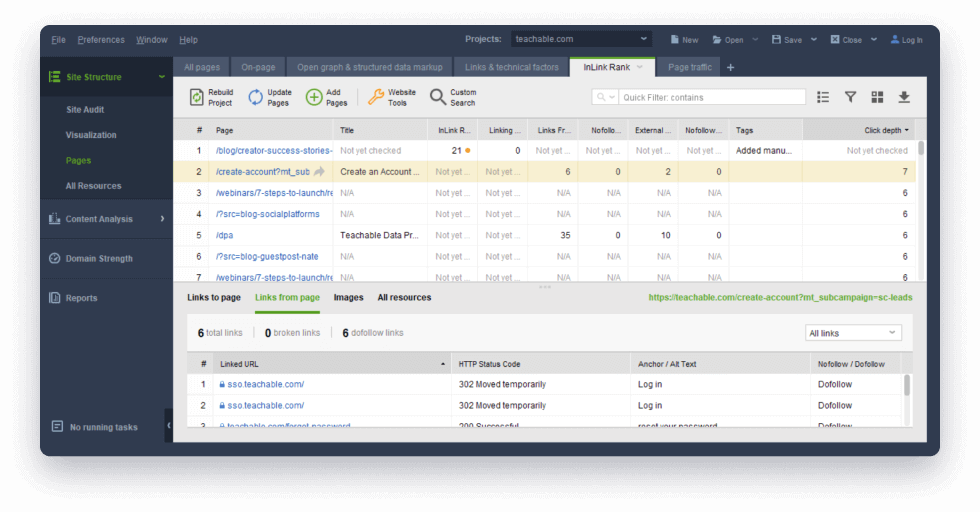The height and width of the screenshot is (512, 980).
Task: Expand the Open button dropdown arrow
Action: point(755,39)
